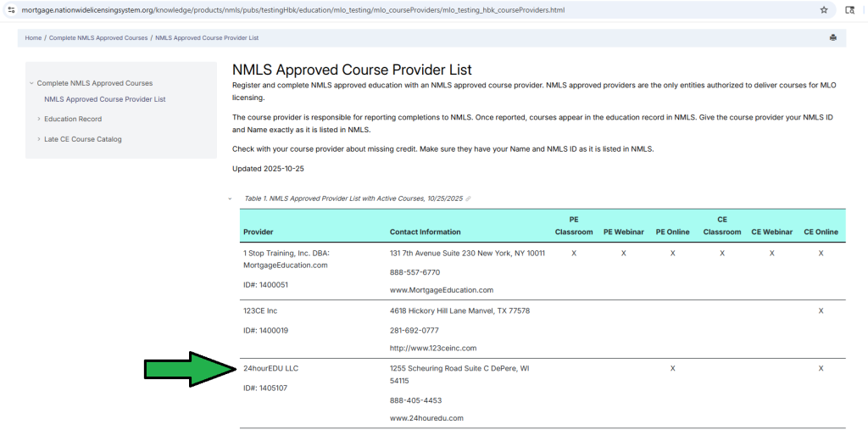
Task: Click the 4618 Hickory Hill Lane address
Action: [x=459, y=311]
